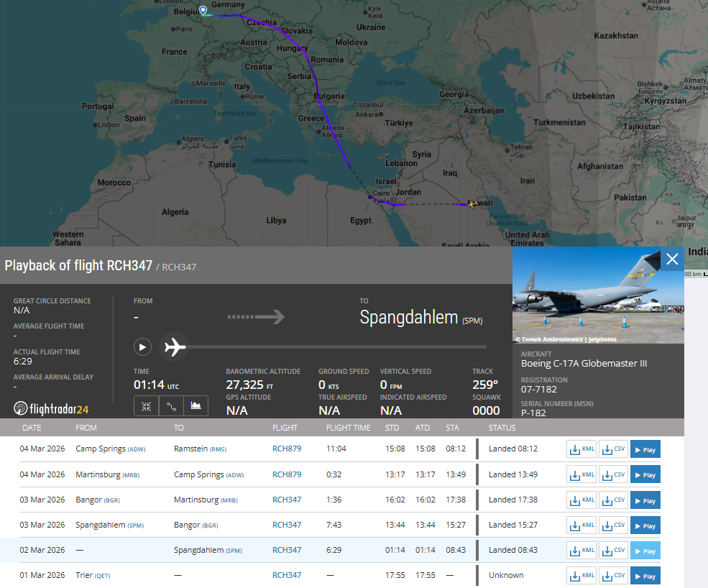708x588 pixels.
Task: Open the RCH347 link in the Bangor to Martinsburg row
Action: (287, 500)
